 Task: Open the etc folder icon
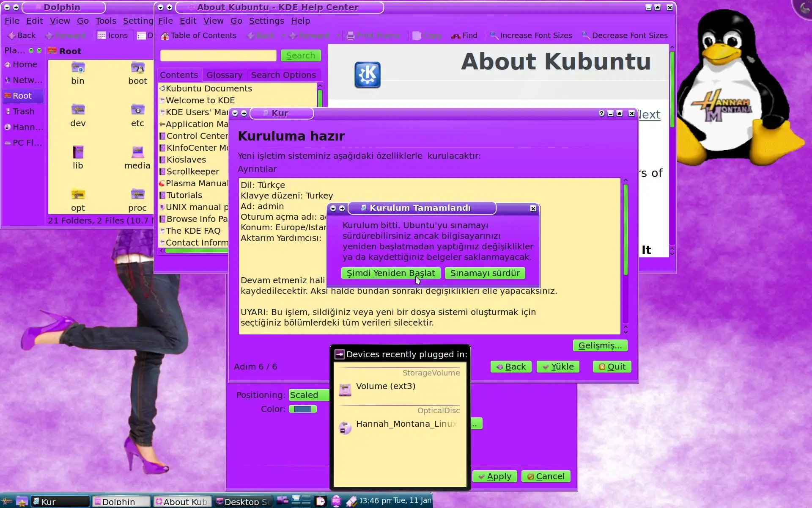(137, 110)
